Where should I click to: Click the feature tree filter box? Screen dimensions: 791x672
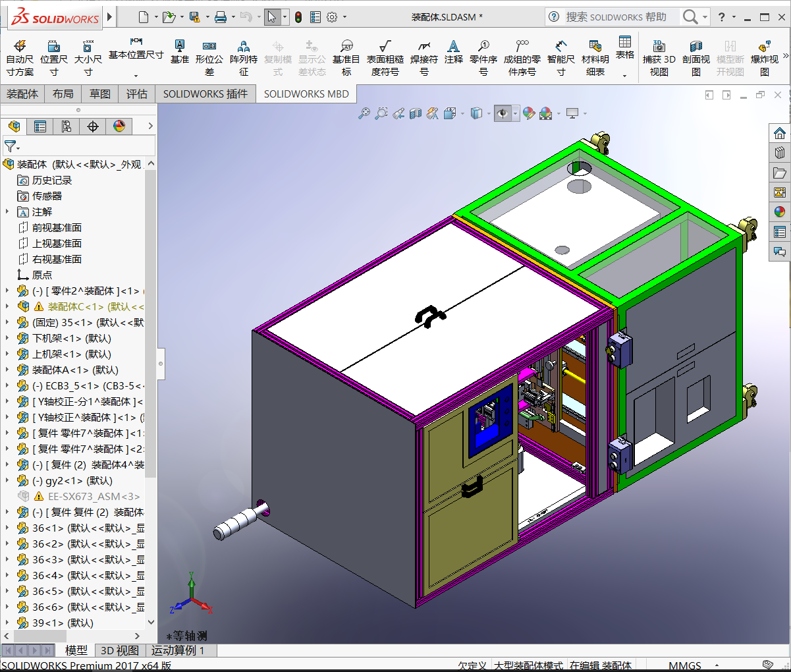pos(79,146)
